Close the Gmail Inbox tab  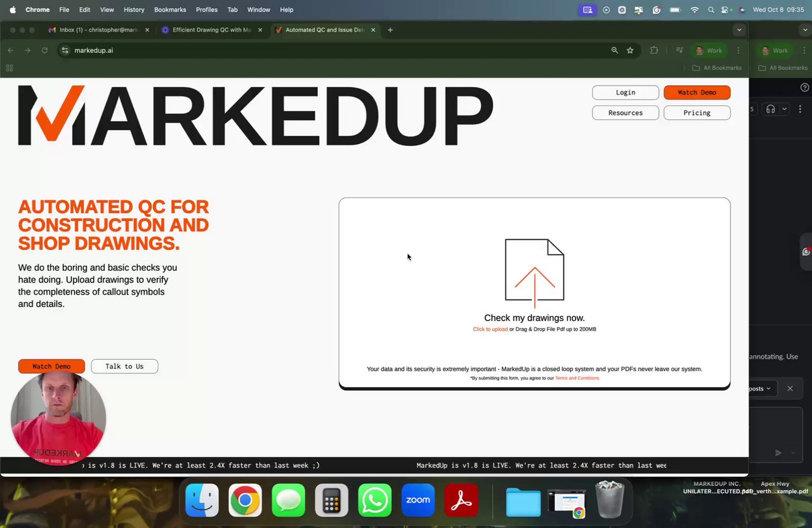point(147,30)
